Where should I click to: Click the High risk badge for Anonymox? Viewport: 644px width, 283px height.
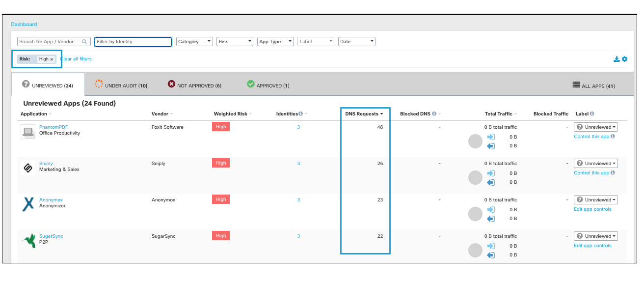221,199
